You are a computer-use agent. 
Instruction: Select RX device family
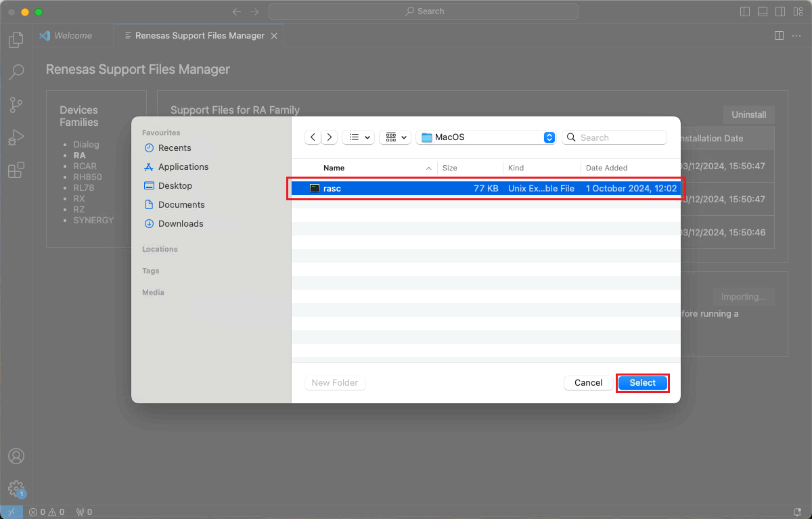point(79,198)
